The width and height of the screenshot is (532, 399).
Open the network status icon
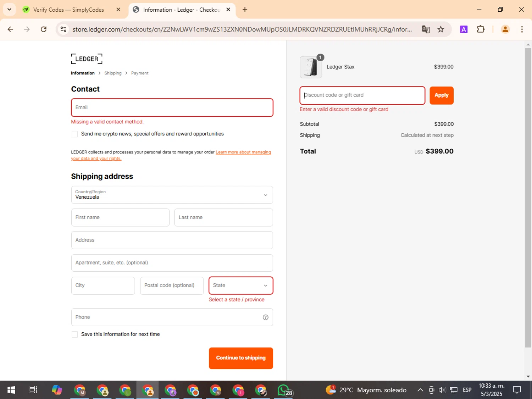click(454, 390)
